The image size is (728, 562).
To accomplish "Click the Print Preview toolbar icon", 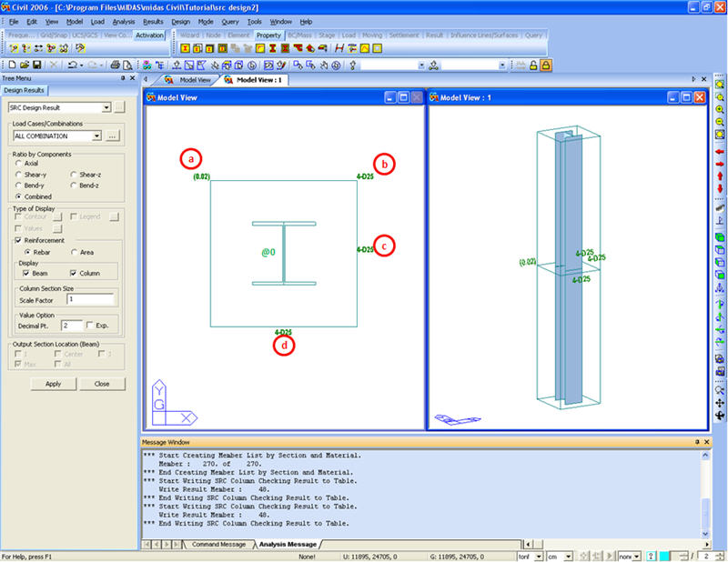I will coord(127,65).
